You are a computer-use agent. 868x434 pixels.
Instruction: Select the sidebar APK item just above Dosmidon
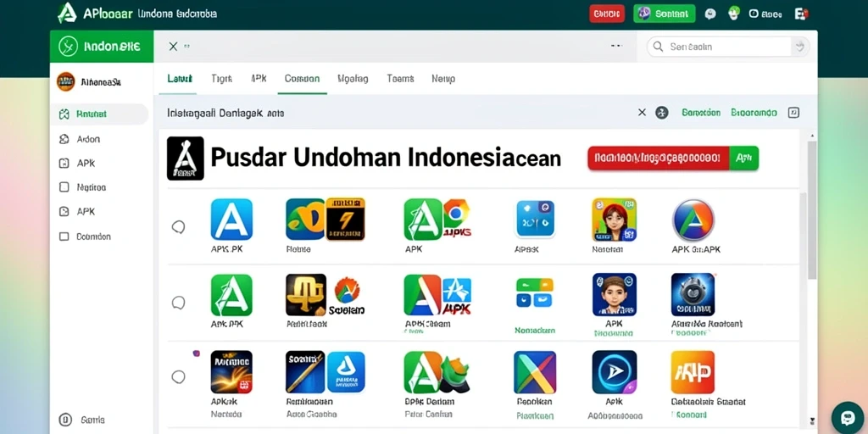point(77,211)
